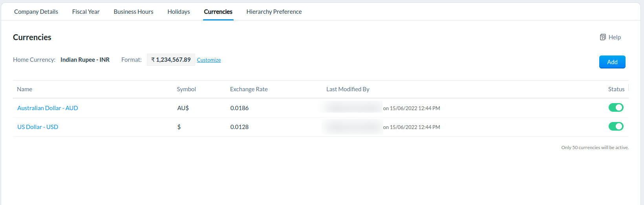Turn off the US Dollar status toggle
This screenshot has height=205, width=644.
(616, 126)
